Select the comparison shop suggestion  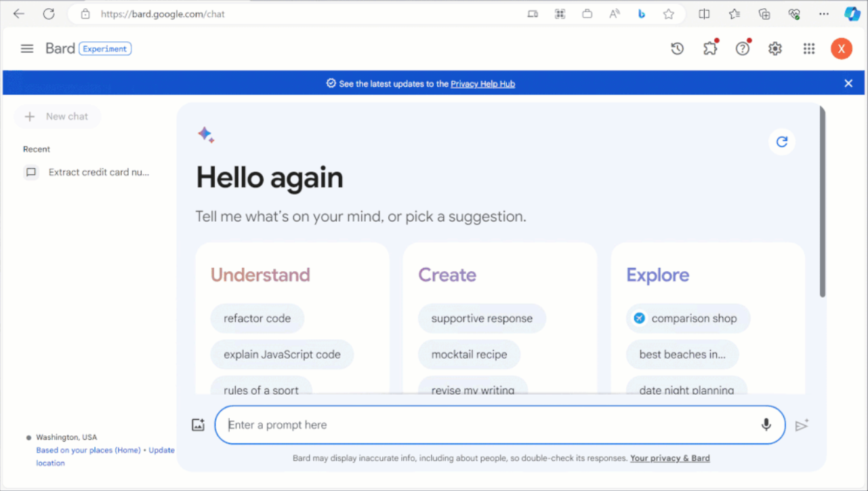[688, 318]
